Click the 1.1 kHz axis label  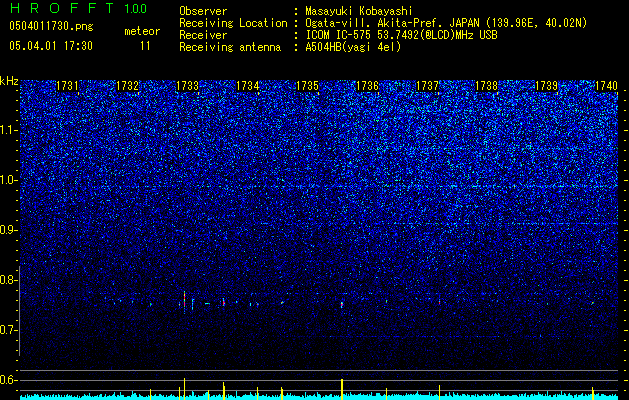click(x=9, y=130)
